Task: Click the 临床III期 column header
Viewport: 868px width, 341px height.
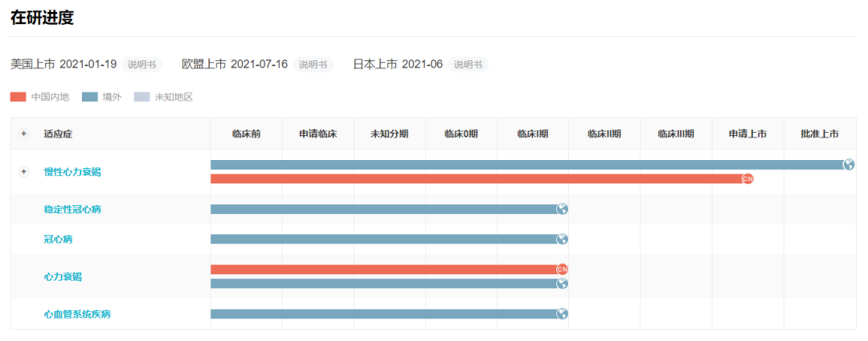Action: coord(675,134)
